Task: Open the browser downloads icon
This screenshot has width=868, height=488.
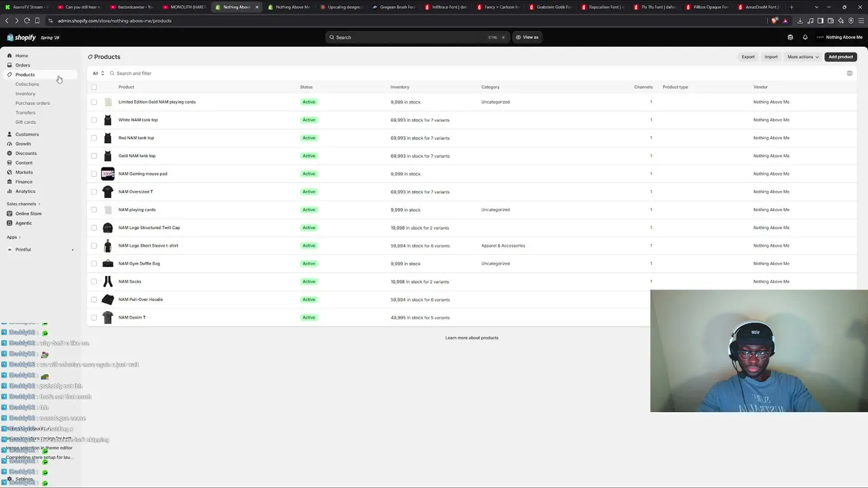Action: (800, 20)
